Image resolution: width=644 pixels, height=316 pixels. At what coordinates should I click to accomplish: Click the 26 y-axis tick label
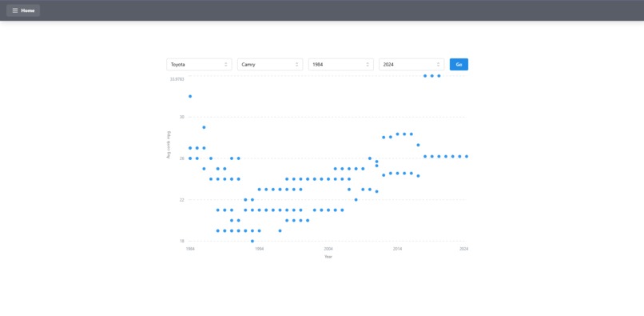(182, 158)
